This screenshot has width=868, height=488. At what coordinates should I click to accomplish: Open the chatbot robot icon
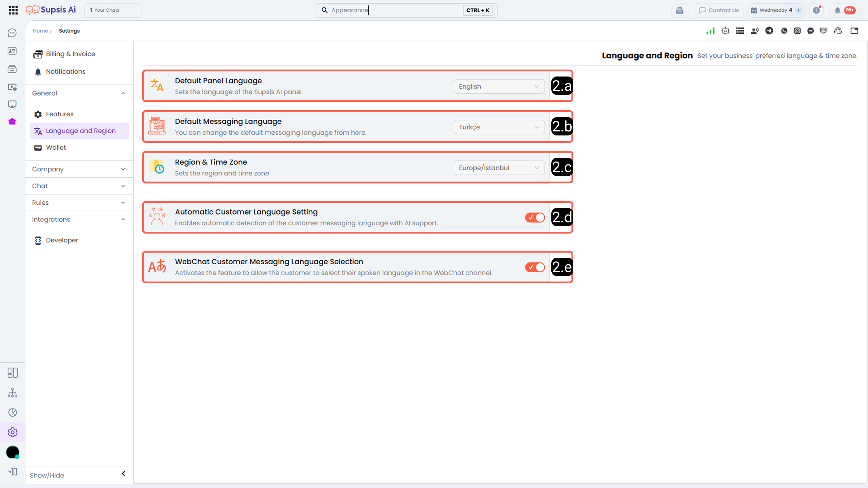(725, 31)
